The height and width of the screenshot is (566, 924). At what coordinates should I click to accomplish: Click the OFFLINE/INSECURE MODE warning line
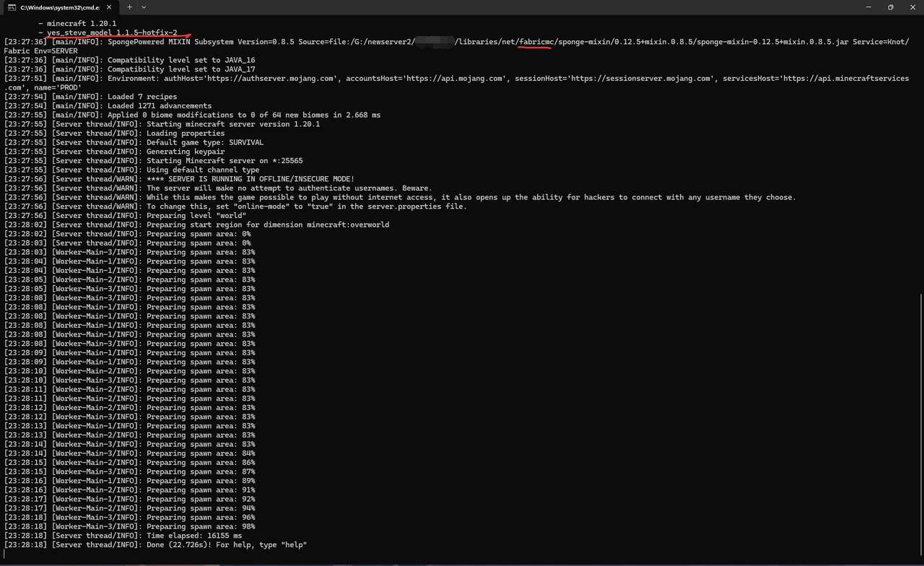(x=179, y=179)
